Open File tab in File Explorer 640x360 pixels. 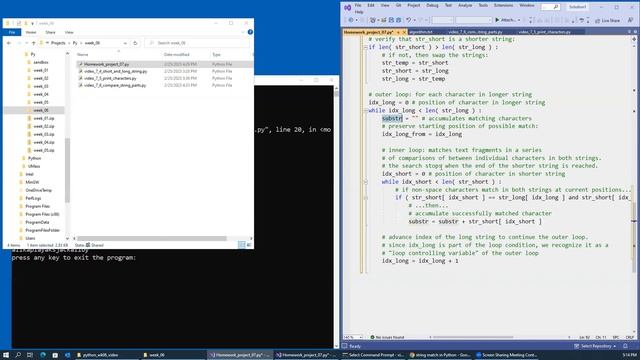point(12,32)
